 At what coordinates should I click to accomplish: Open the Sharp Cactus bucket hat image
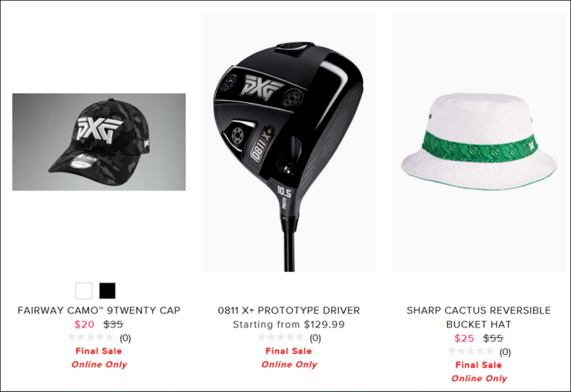(x=479, y=141)
